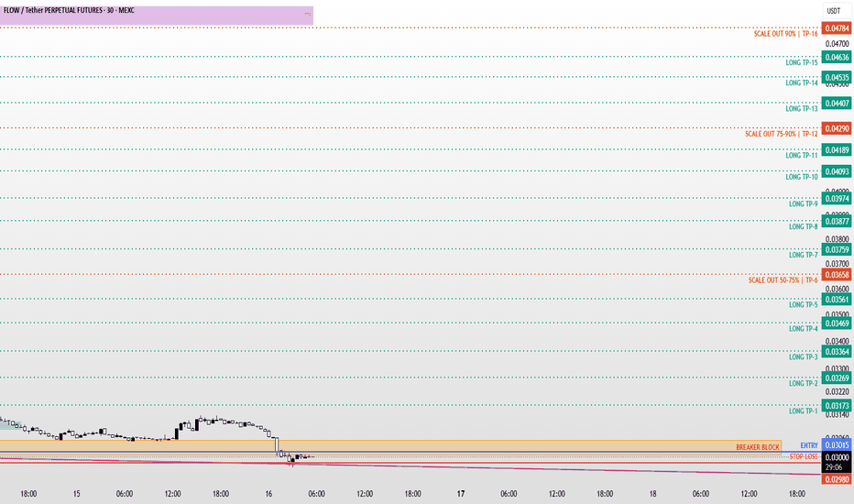Click the SCALE OUT 50-75% | TP-6 label
The image size is (854, 504).
pos(783,280)
